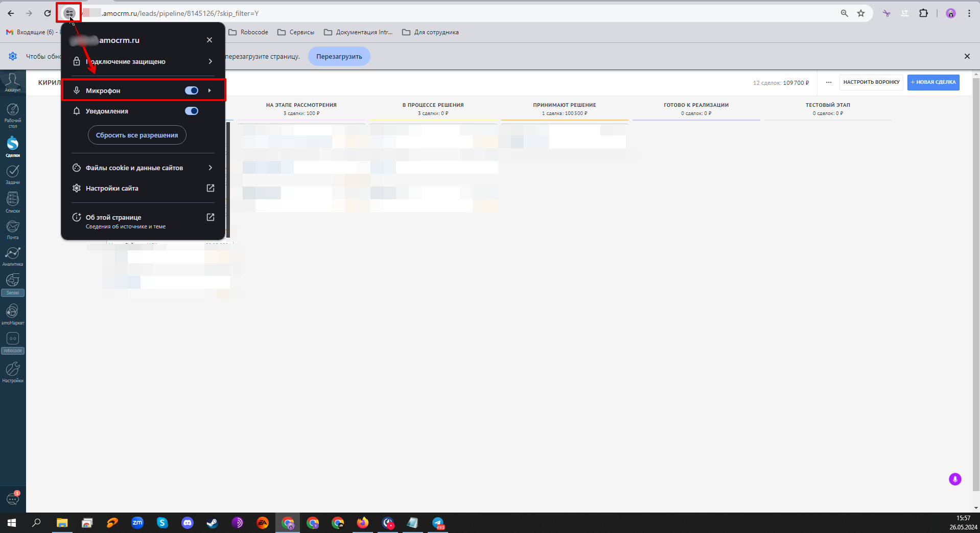Open the site information icon in address bar
Screen dimensions: 980x533
point(69,13)
